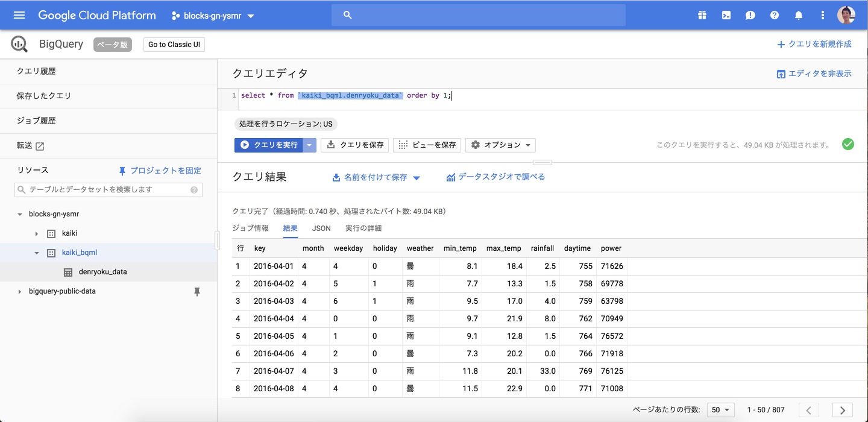Image resolution: width=868 pixels, height=422 pixels.
Task: Click the key cell 2016-04-08
Action: coord(274,388)
